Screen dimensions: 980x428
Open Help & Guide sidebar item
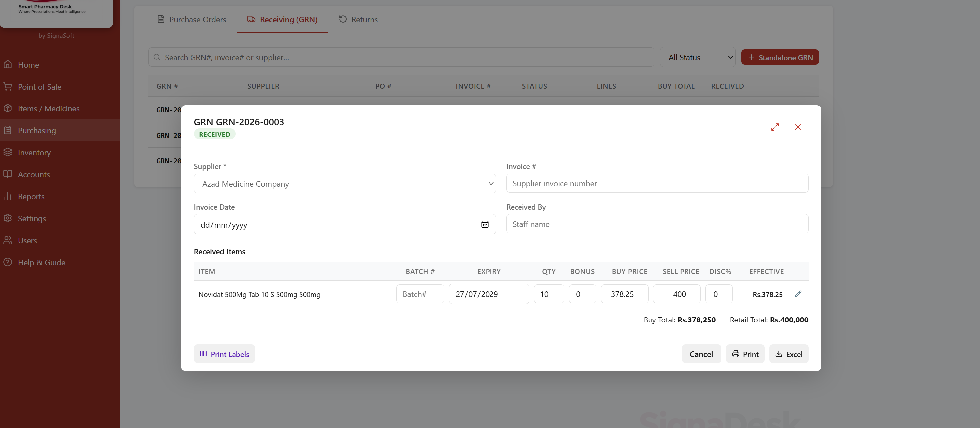point(41,263)
